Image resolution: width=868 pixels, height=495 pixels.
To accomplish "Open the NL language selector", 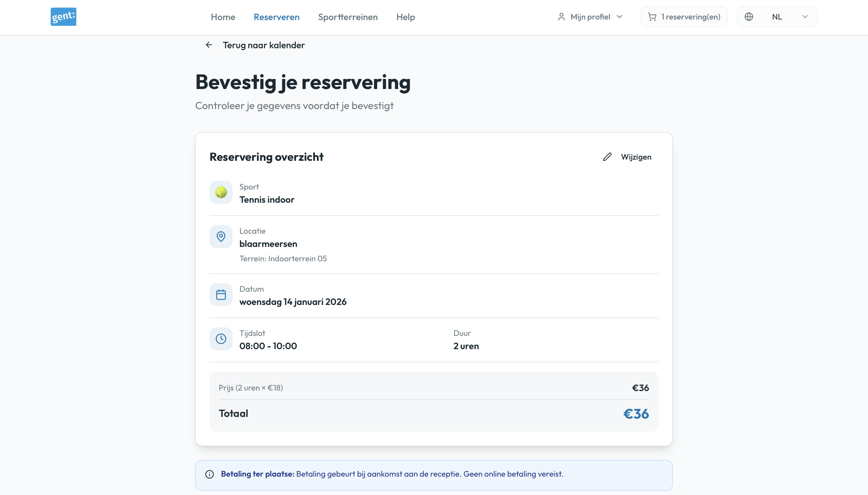I will point(777,17).
